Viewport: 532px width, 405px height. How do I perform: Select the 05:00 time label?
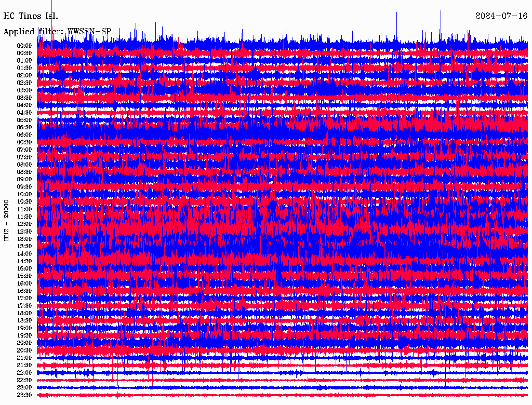pyautogui.click(x=24, y=120)
